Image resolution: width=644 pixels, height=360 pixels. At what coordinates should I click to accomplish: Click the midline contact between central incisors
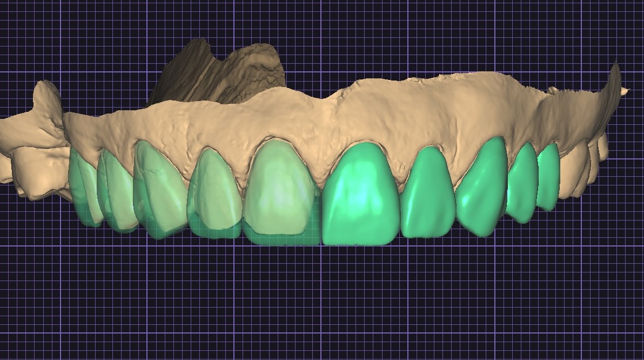pos(321,216)
